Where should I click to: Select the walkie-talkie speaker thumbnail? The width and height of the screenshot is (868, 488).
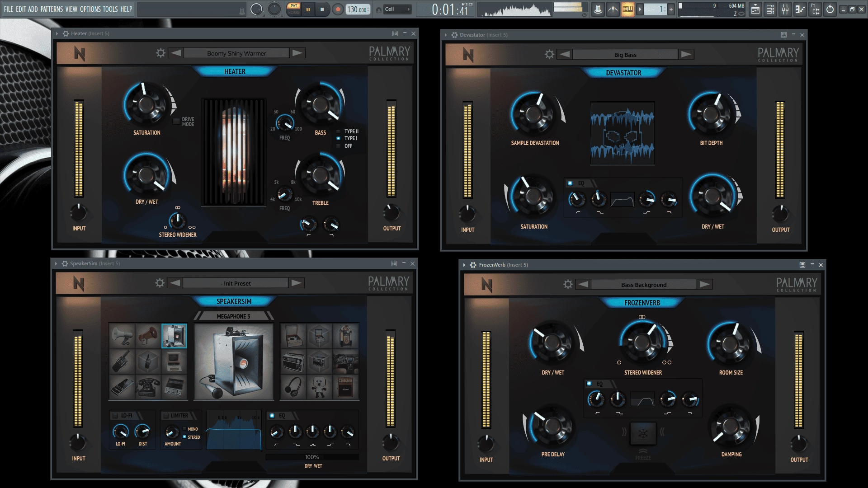[122, 361]
